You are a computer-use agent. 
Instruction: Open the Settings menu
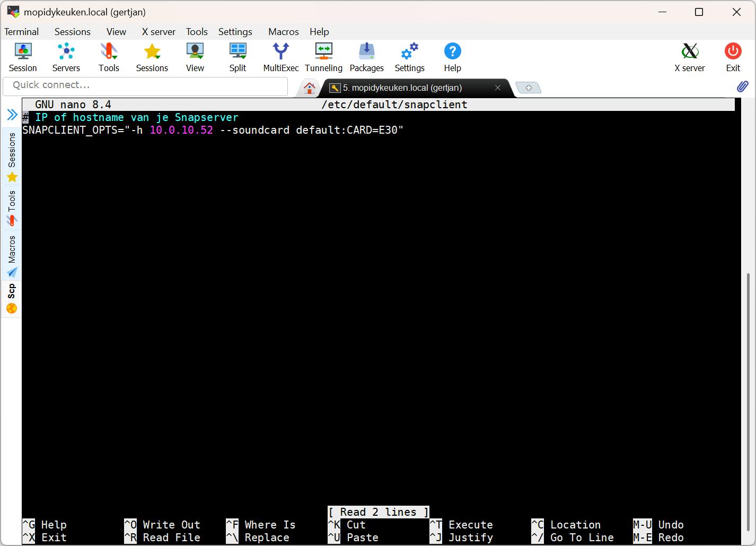(x=235, y=32)
